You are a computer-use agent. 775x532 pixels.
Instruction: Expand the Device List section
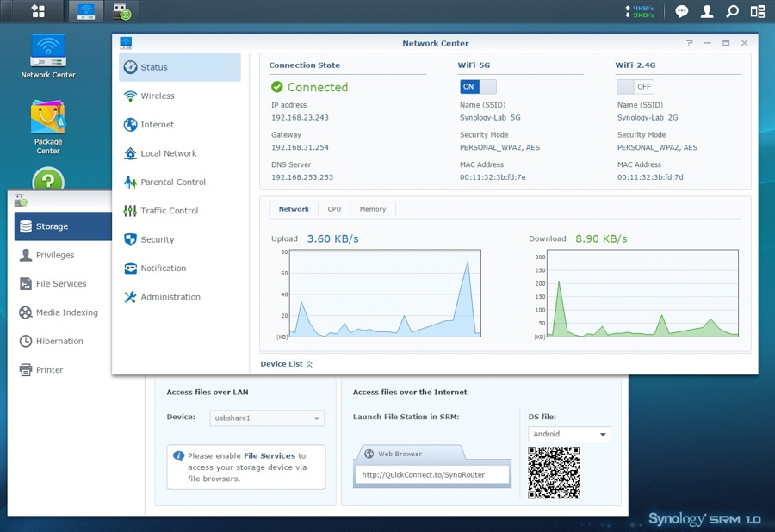(287, 364)
